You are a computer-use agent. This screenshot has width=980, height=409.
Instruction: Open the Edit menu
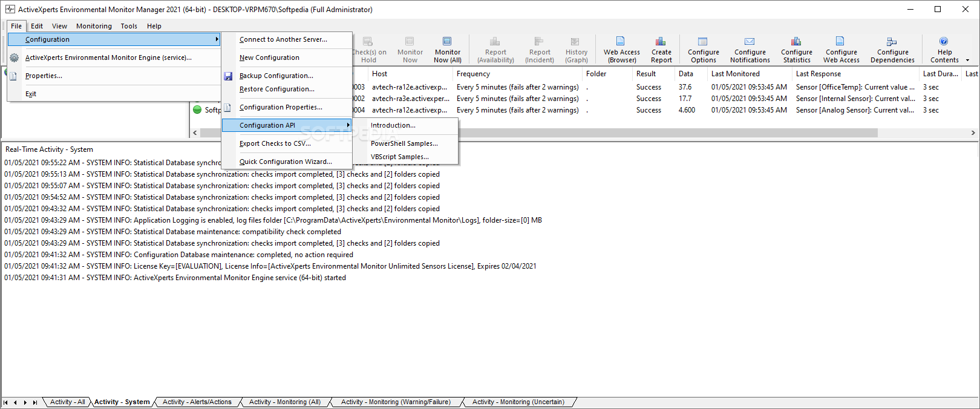(x=37, y=26)
